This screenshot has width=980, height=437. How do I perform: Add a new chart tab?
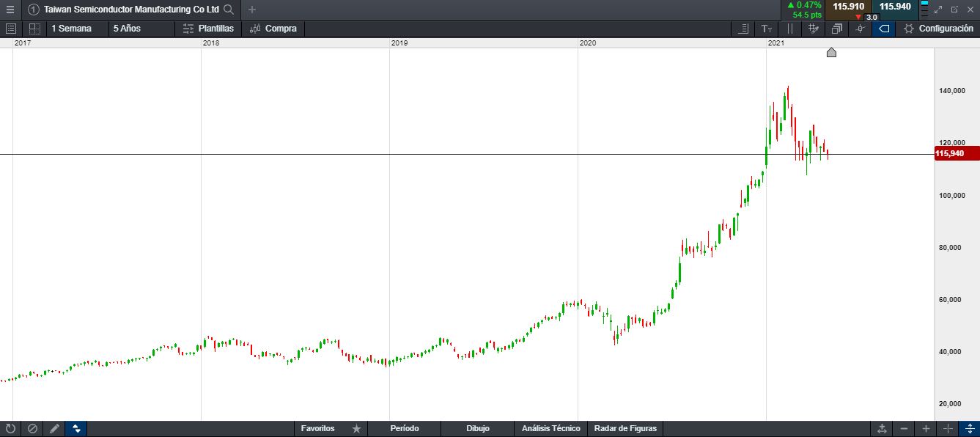[x=252, y=10]
